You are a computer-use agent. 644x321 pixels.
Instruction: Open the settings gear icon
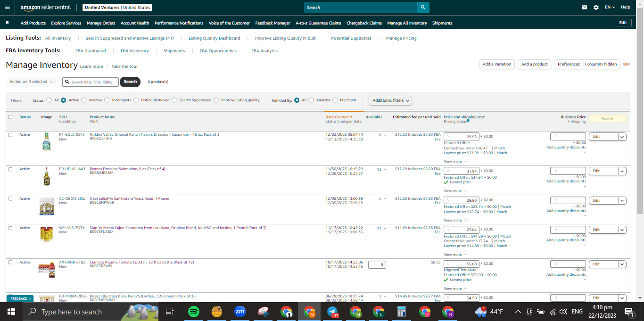pos(596,8)
